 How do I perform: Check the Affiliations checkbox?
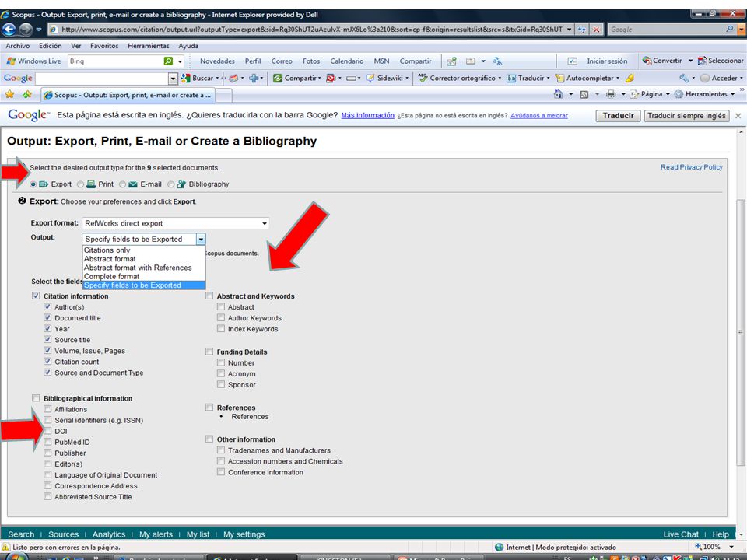pos(47,409)
